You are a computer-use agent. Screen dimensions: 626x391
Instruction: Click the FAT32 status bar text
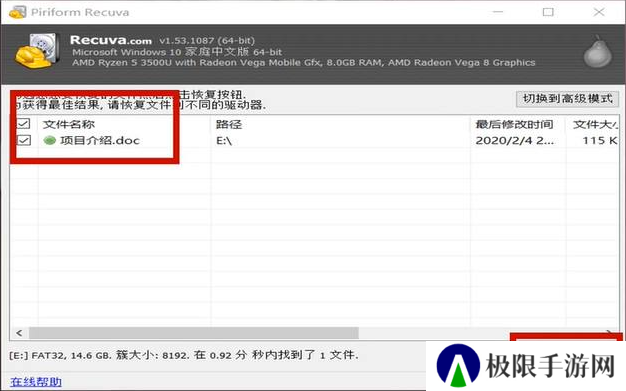[184, 355]
